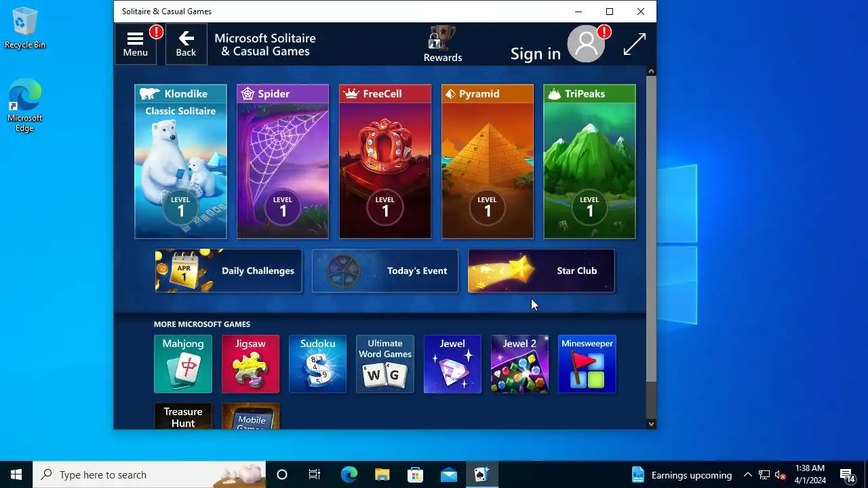Click the scrollbar up arrow
The height and width of the screenshot is (488, 868).
point(651,71)
